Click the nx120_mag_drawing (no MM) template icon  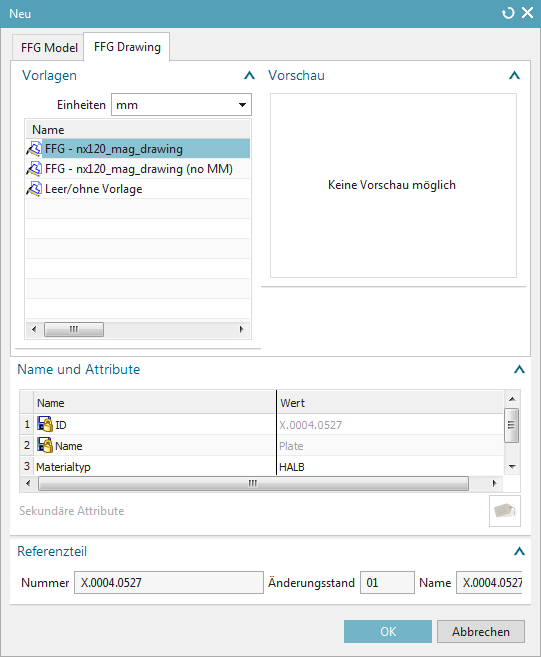click(x=34, y=169)
